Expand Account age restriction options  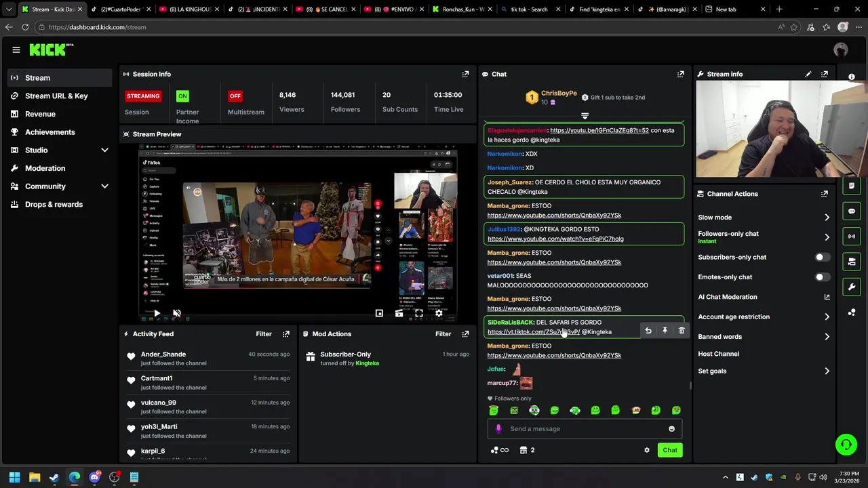pos(827,317)
